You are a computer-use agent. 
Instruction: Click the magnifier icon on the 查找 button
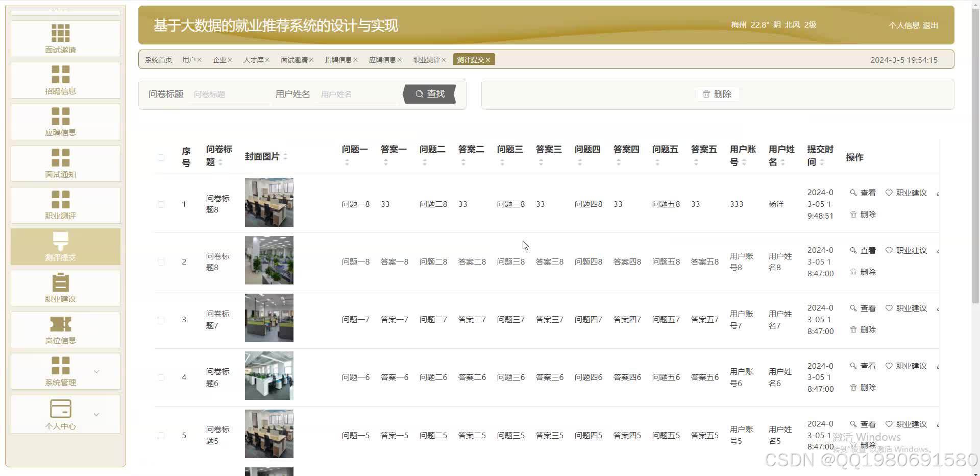click(x=419, y=94)
